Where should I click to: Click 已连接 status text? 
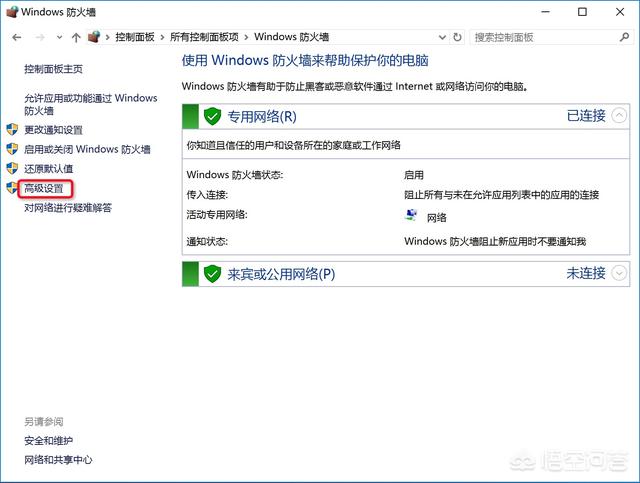coord(586,116)
